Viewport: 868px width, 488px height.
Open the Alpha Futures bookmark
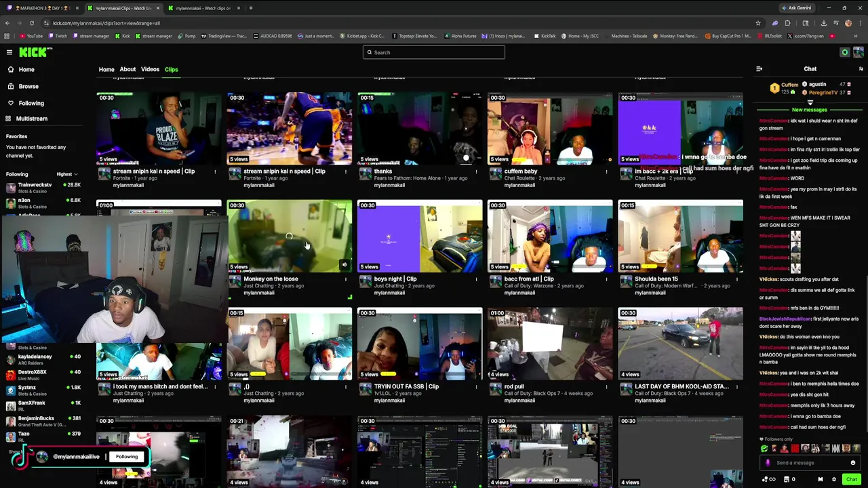pos(460,36)
